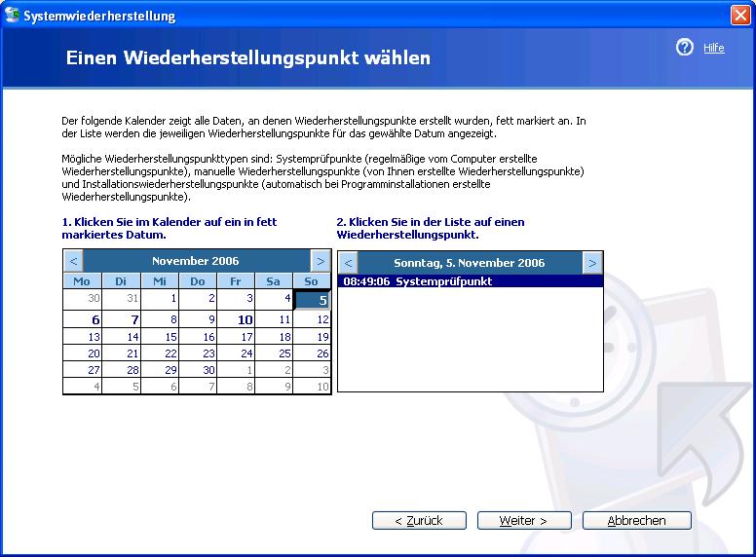The image size is (756, 557).
Task: Click date 18 in the calendar
Action: (x=274, y=336)
